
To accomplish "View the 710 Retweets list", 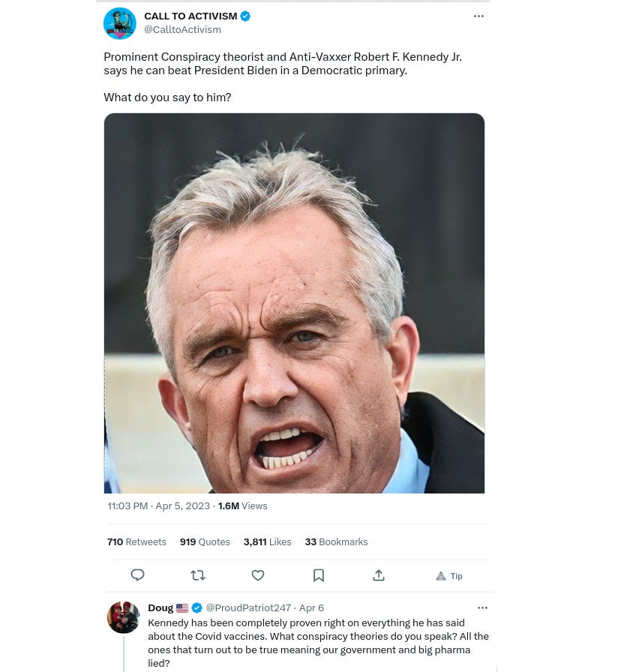I will point(136,541).
